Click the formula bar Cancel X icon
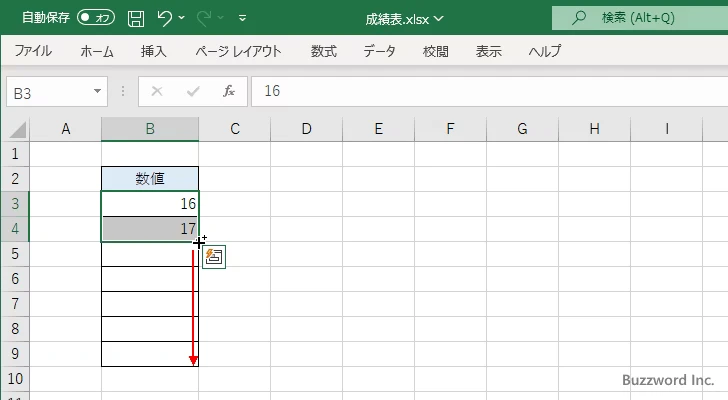This screenshot has width=728, height=400. pos(157,91)
